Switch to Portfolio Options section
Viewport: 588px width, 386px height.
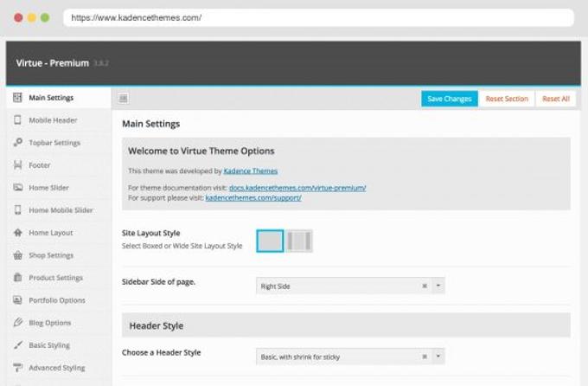57,300
